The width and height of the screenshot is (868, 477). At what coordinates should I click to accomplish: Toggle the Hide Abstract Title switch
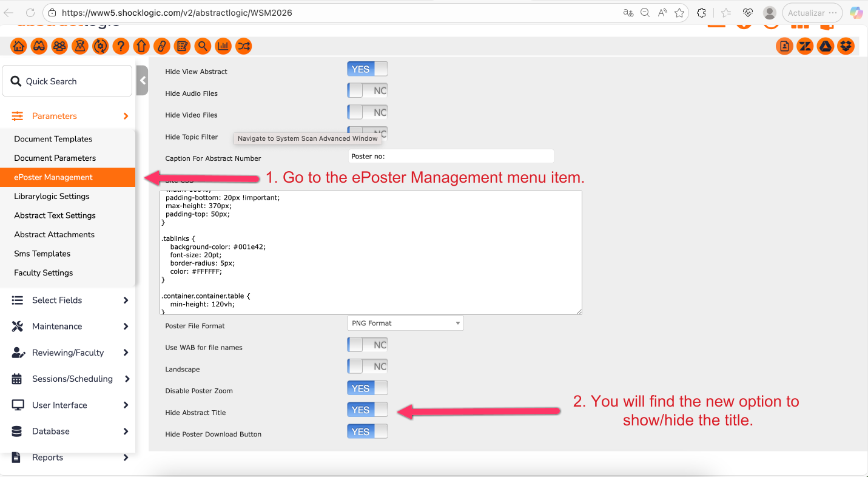coord(367,410)
